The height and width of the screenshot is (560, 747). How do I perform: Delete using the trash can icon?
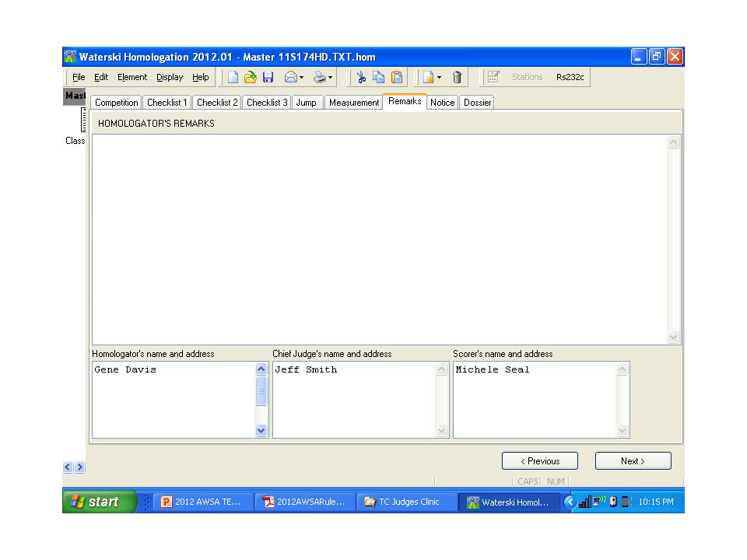(457, 77)
